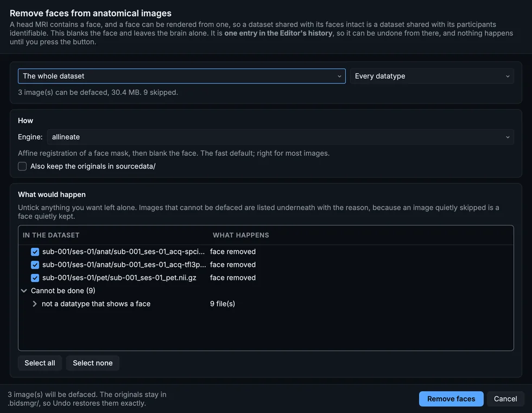Click the 'Select all' button

click(x=40, y=363)
